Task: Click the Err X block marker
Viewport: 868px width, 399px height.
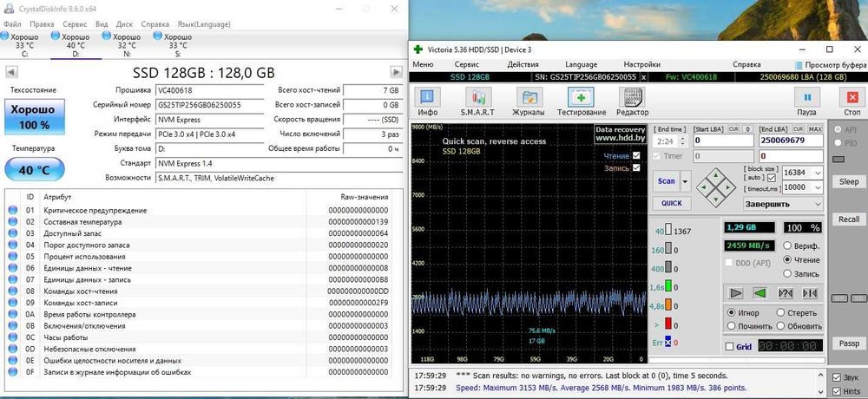Action: (668, 342)
